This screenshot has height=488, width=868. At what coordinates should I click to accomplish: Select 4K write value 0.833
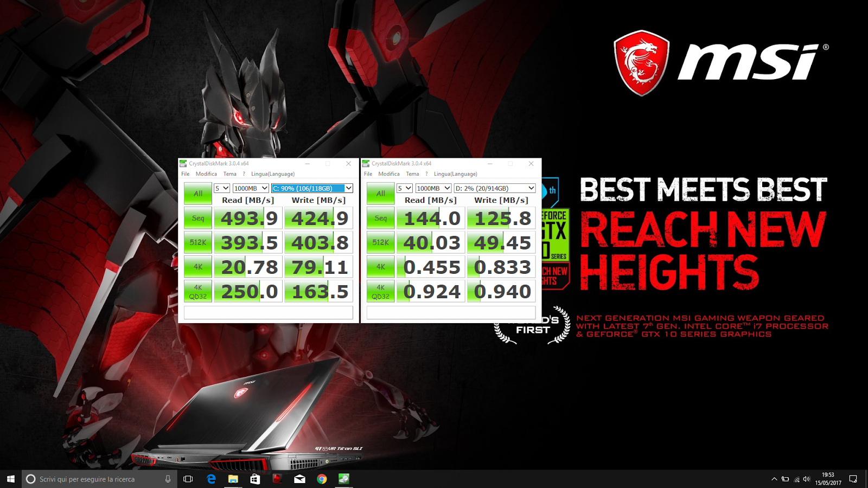(502, 267)
